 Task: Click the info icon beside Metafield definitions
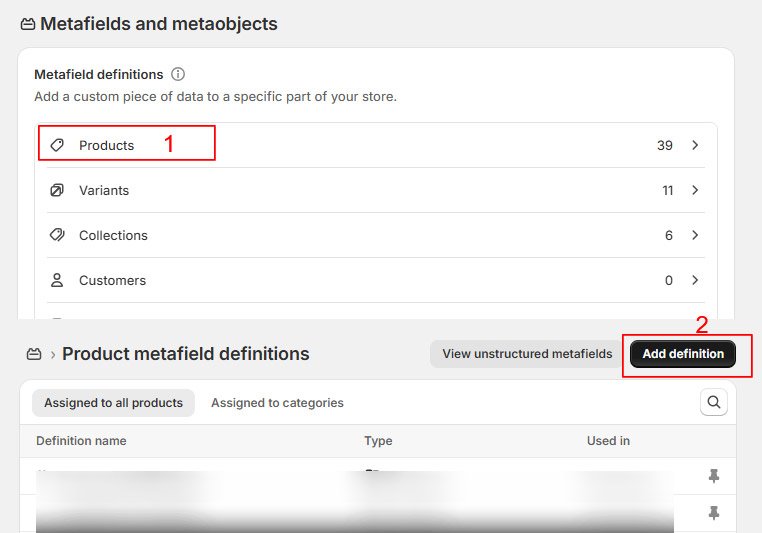(x=178, y=74)
